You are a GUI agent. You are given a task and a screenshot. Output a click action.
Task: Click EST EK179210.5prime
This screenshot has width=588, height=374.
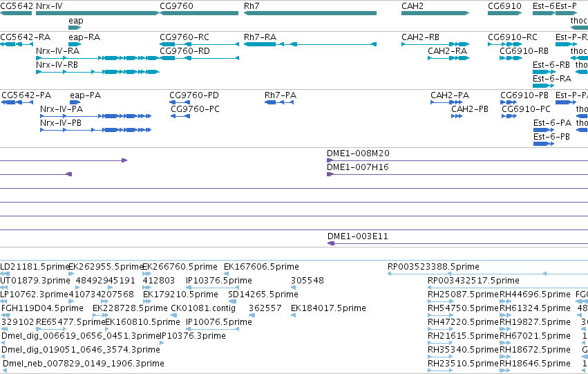pos(180,294)
